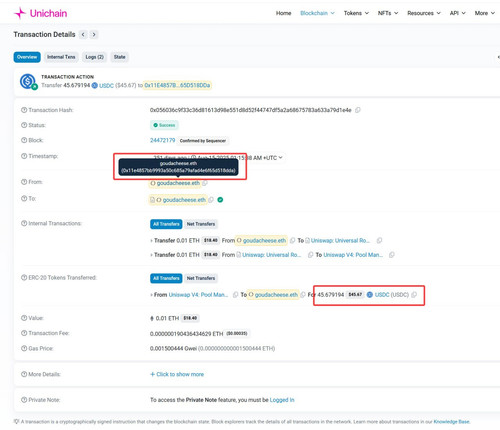This screenshot has width=500, height=430.
Task: Select Net Transfers under Internal Transactions
Action: (x=201, y=224)
